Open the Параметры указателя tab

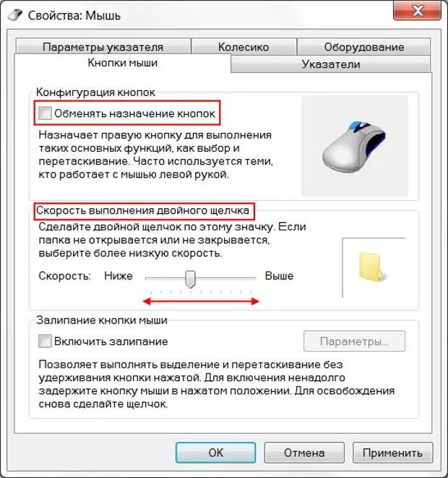coord(103,47)
